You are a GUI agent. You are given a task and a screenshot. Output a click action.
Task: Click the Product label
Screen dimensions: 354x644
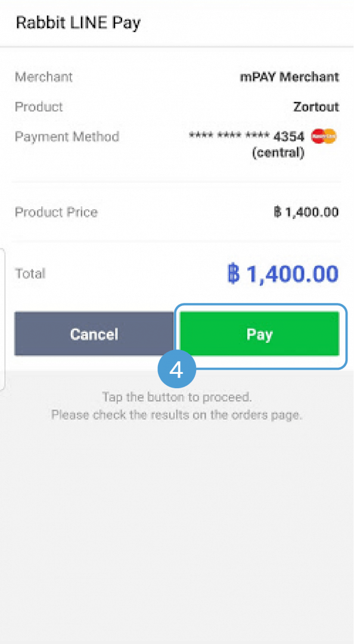39,107
